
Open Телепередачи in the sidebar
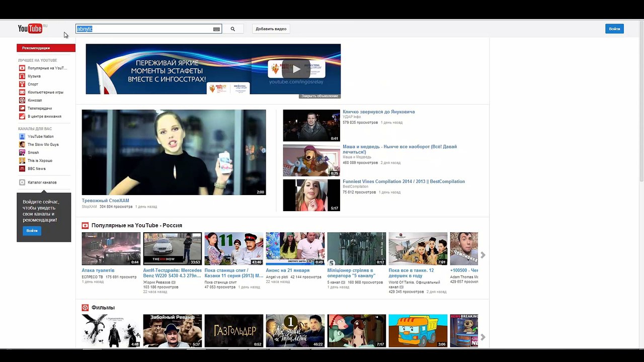click(40, 108)
